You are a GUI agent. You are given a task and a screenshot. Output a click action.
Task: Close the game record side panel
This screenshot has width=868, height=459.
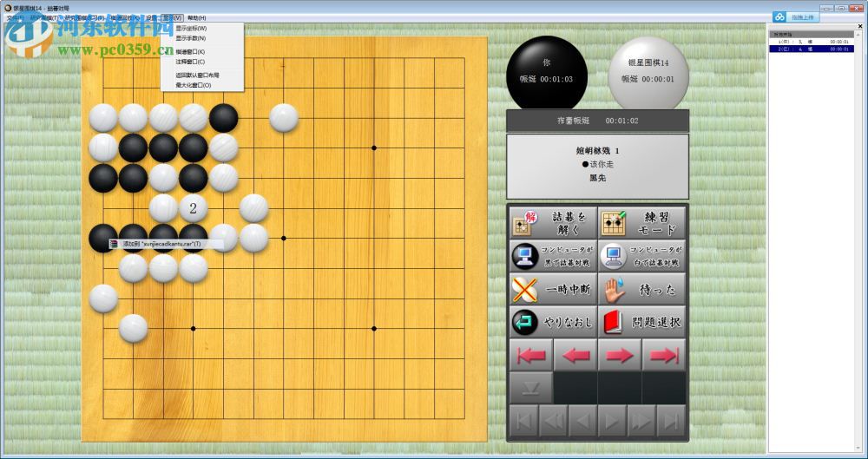[x=858, y=27]
